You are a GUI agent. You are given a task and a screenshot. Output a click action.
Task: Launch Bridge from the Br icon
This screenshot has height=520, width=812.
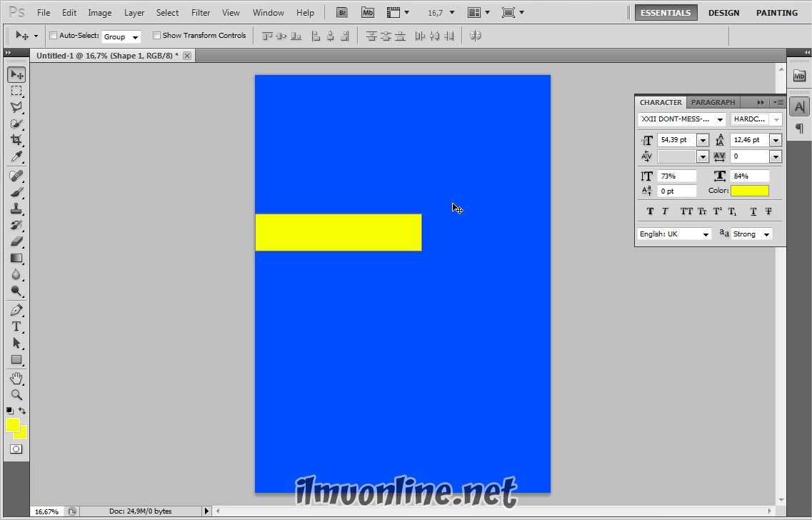click(x=342, y=13)
